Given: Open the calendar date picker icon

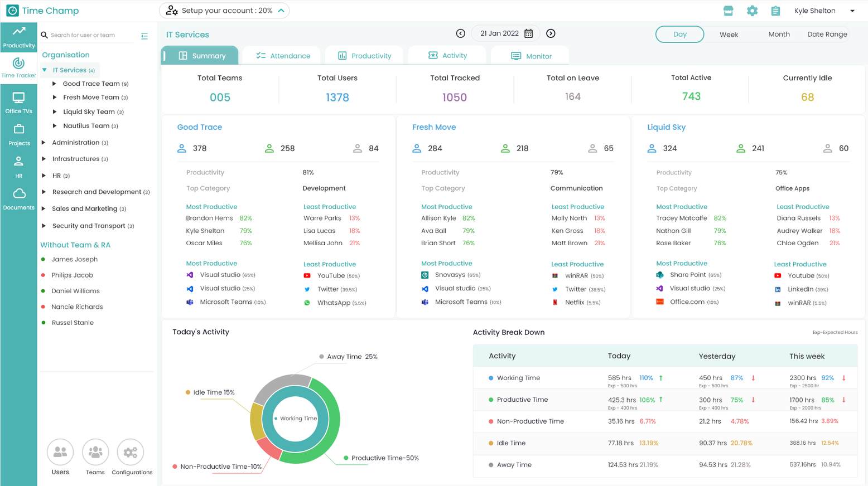Looking at the screenshot, I should [528, 33].
